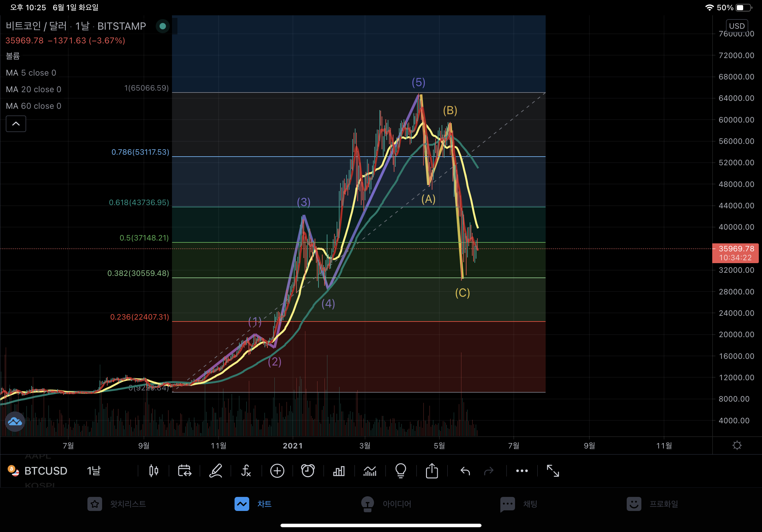Create a price alert with alarm clock
This screenshot has width=762, height=532.
[x=308, y=471]
